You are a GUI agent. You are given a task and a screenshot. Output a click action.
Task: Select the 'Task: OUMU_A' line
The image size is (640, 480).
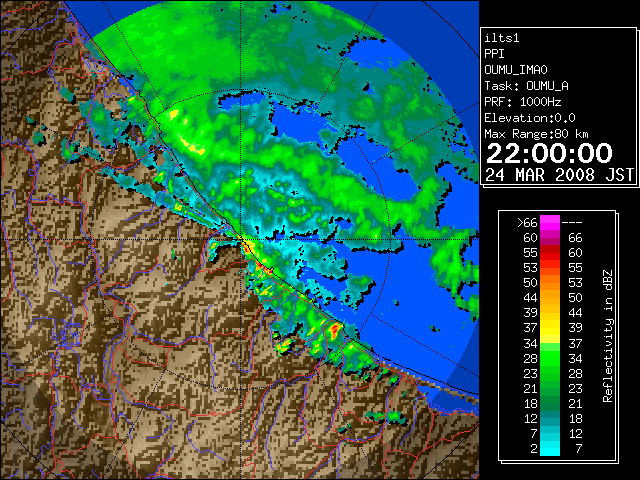pos(527,86)
